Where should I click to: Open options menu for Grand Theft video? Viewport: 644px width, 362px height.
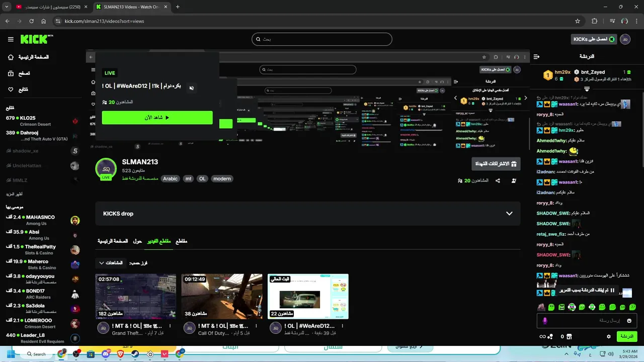point(170,326)
